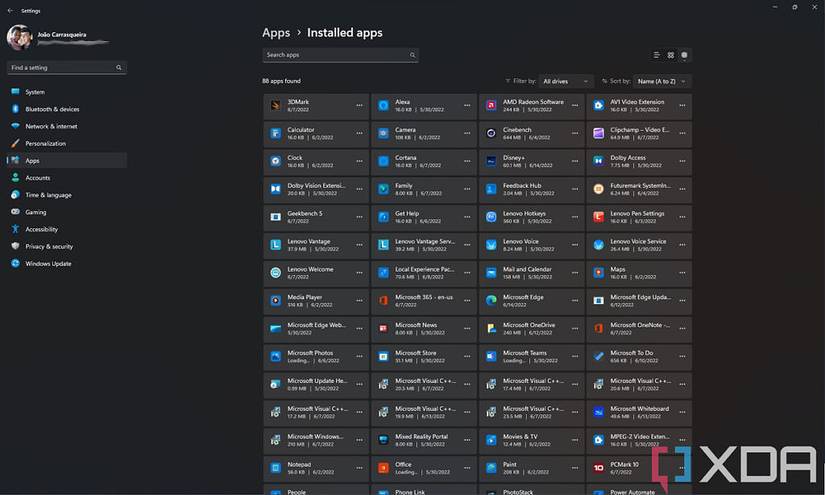The image size is (825, 495).
Task: Click the João Carrasqueira profile picture
Action: tap(19, 37)
